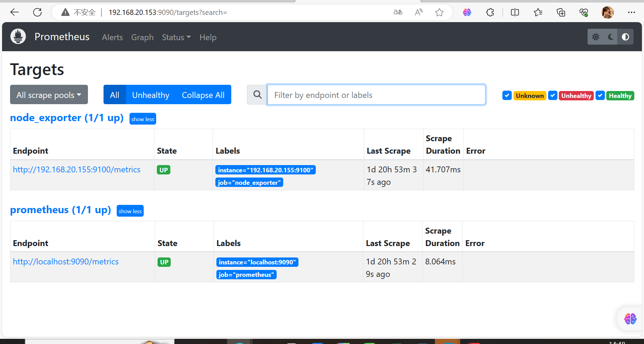Select the All targets filter button

[115, 94]
